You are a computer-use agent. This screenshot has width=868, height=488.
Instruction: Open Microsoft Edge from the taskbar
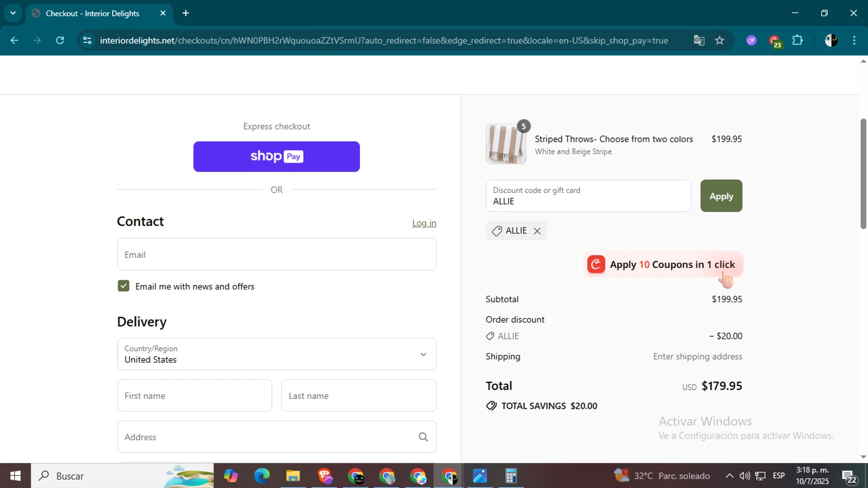point(262,476)
